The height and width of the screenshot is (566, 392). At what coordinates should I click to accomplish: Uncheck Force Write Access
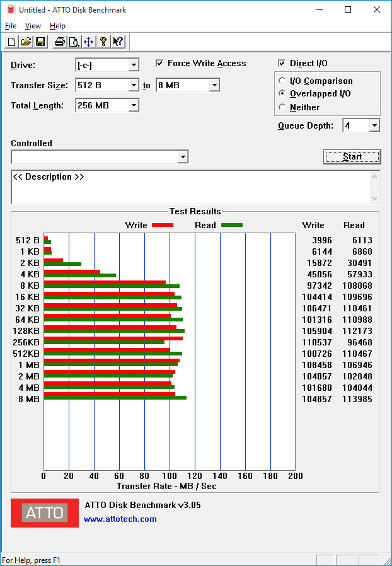click(160, 63)
